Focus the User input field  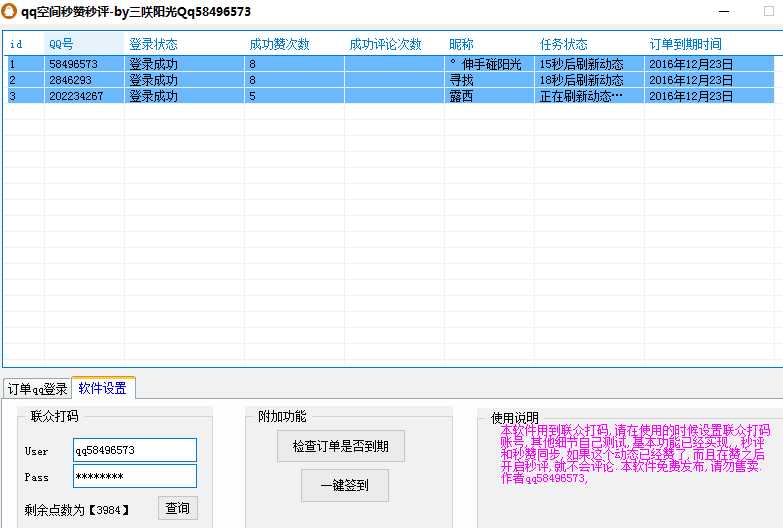[135, 450]
